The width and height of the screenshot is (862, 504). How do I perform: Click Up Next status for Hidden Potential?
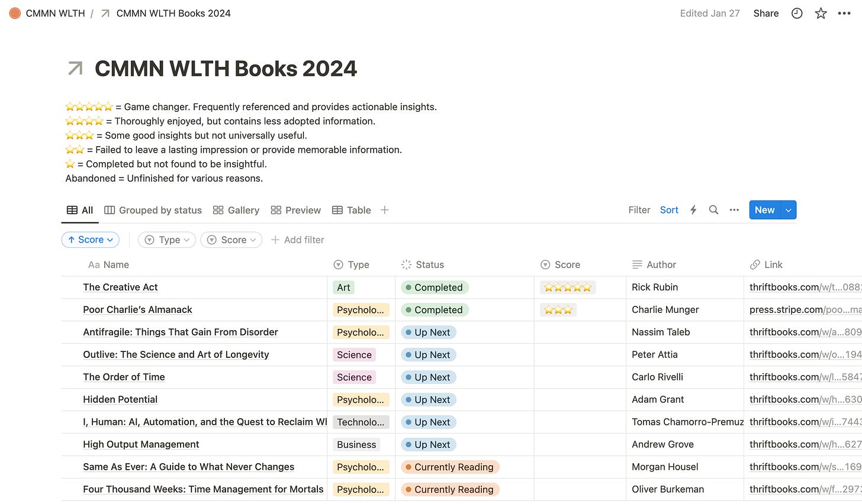429,400
